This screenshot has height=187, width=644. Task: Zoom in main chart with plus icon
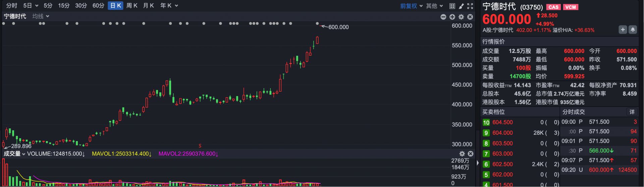452,17
